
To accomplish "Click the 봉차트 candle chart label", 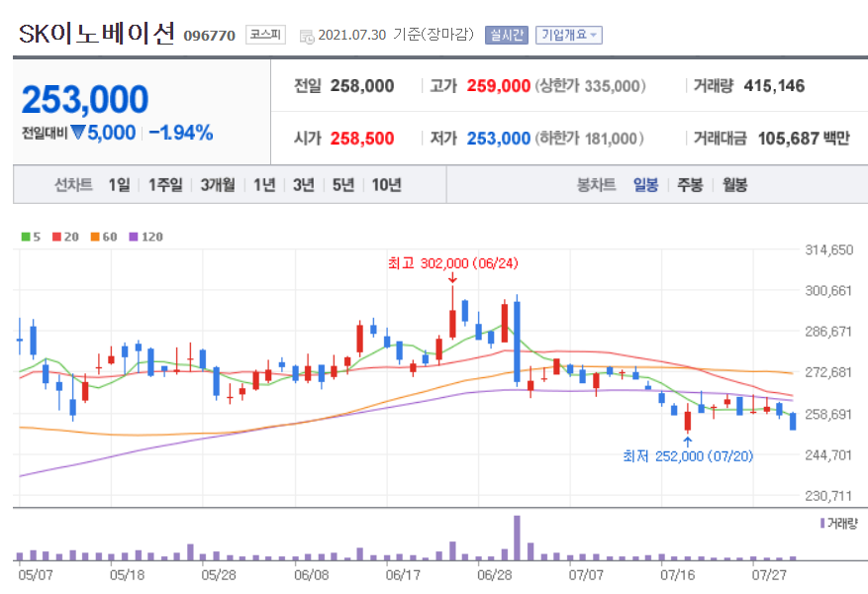I will (x=596, y=185).
